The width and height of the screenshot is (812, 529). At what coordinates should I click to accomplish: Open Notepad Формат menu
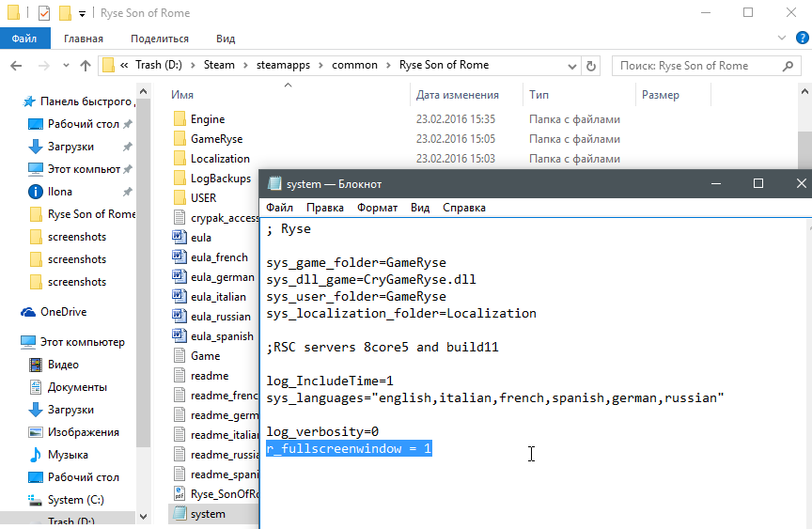point(378,208)
